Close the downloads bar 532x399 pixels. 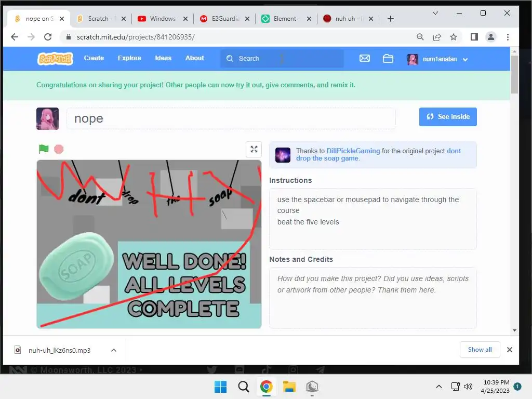(509, 350)
